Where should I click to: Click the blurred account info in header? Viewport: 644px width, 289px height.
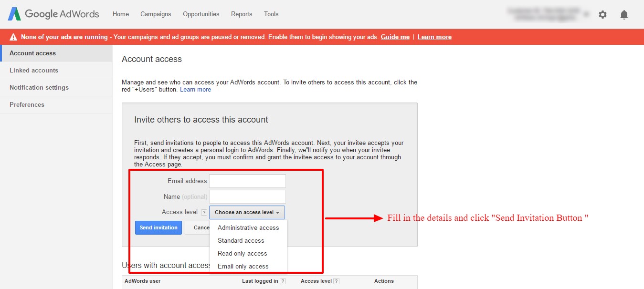click(548, 14)
